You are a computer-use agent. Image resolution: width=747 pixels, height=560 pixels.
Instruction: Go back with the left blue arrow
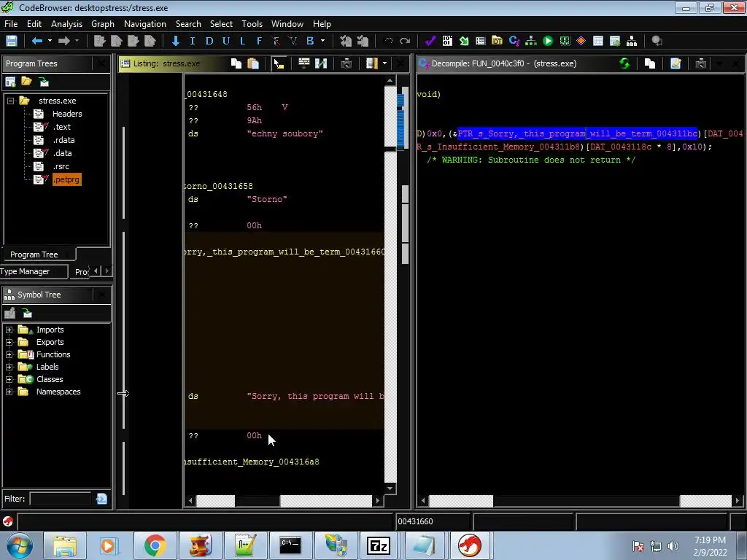tap(36, 41)
